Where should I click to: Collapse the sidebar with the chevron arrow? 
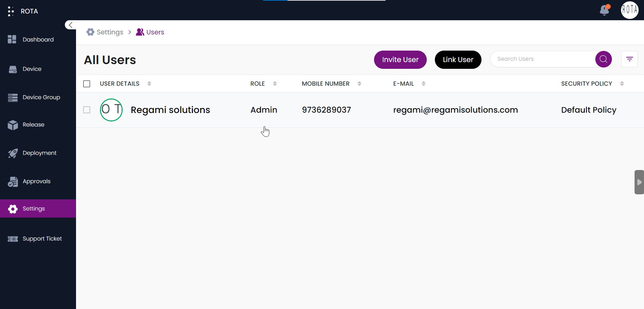[x=70, y=25]
